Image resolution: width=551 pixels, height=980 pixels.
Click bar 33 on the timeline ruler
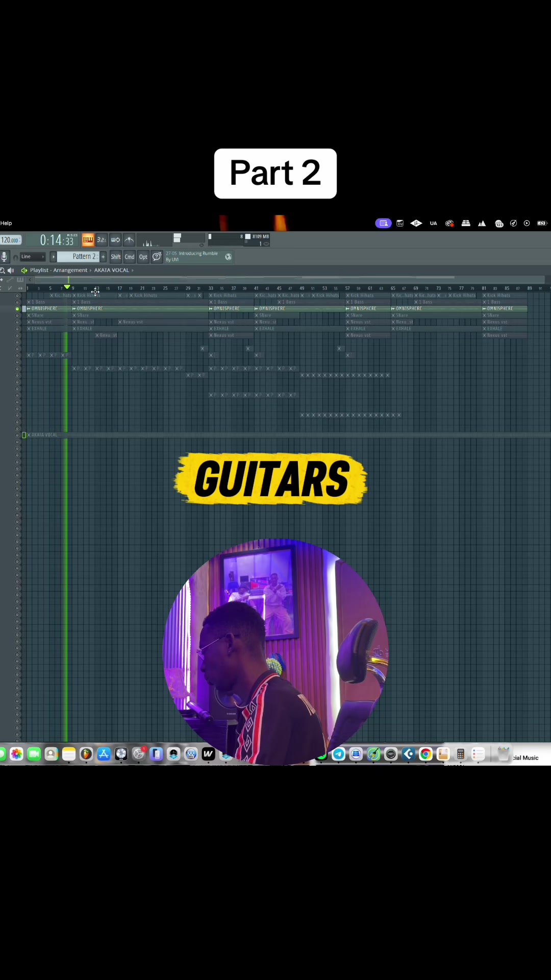[211, 288]
